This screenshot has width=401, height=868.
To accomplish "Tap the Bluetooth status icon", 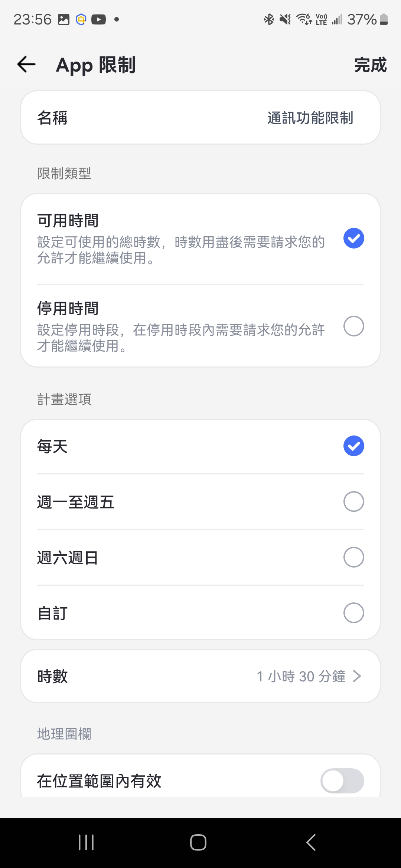I will pos(268,19).
